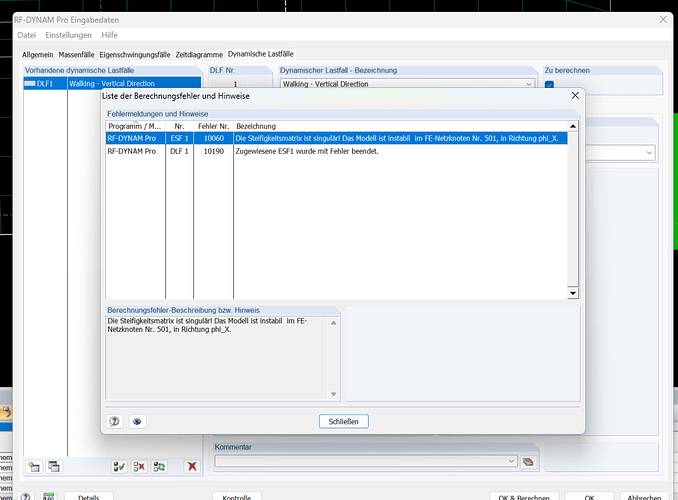Click the Kontrolle button
Viewport: 678px width, 500px height.
click(x=237, y=497)
